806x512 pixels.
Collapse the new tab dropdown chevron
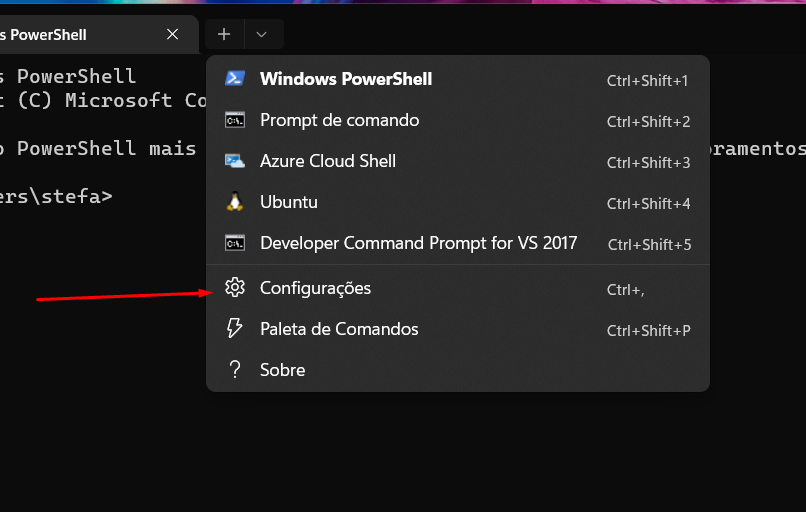click(x=262, y=34)
